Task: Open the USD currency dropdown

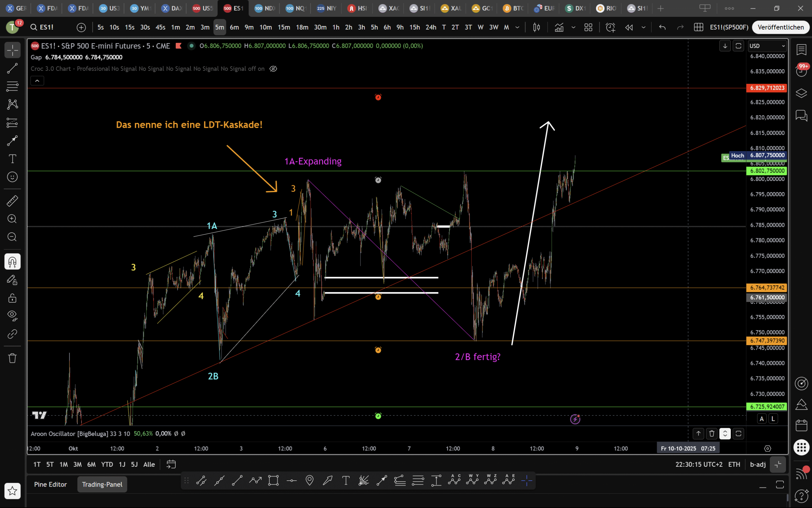Action: tap(768, 46)
